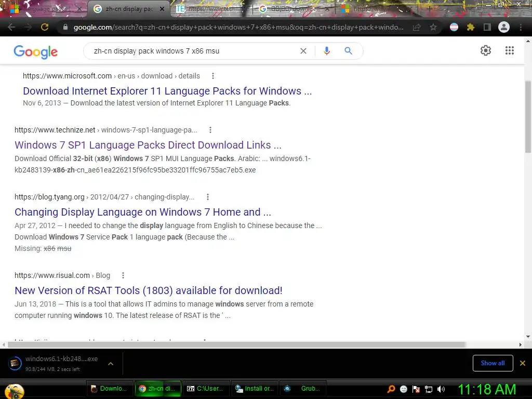Open options for the risual.com result

tap(123, 275)
